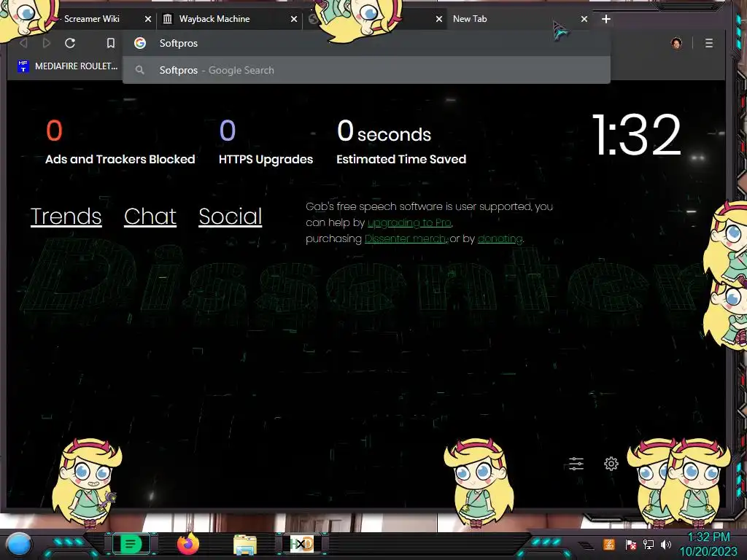
Task: Click the forward navigation arrow
Action: [46, 43]
